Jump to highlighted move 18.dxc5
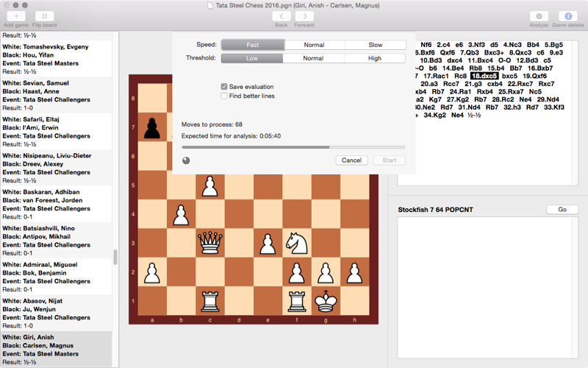Screen dimensions: 588x368 [484, 76]
